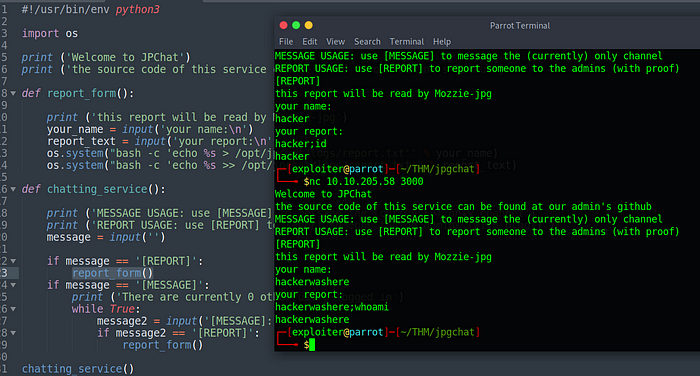700x376 pixels.
Task: Collapse the chatting_service function fold arrow
Action: tap(13, 189)
